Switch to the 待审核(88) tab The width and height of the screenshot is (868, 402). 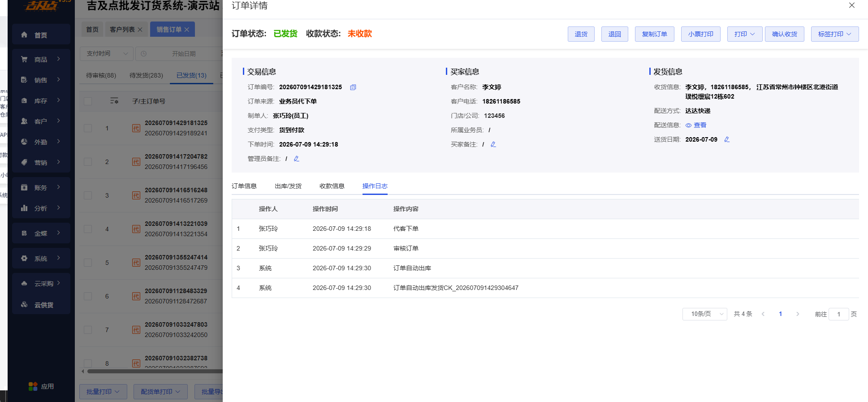click(101, 75)
